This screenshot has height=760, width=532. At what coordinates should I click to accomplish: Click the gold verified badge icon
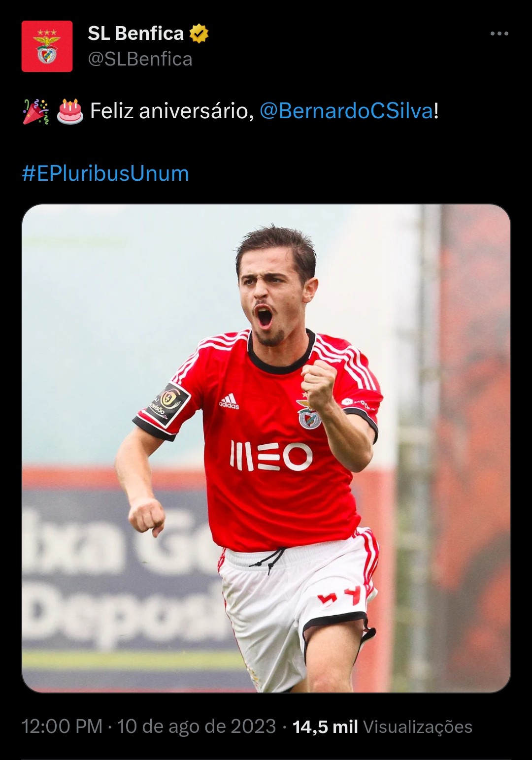[x=199, y=33]
